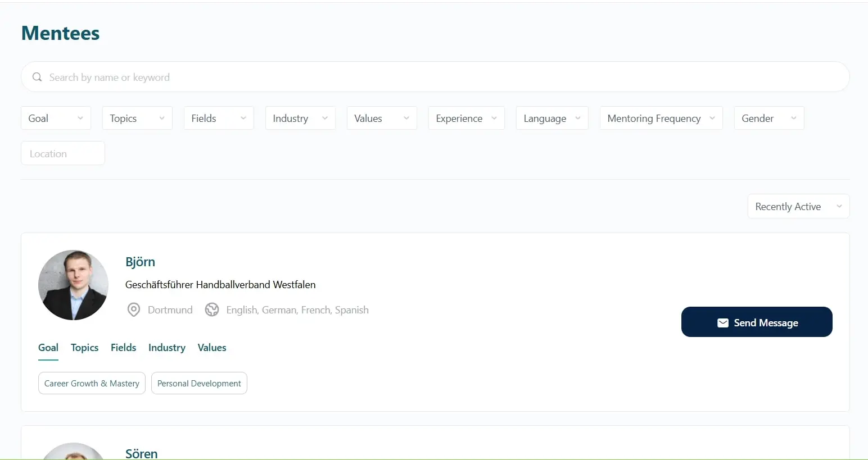The image size is (868, 460).
Task: Choose the Language filter dropdown
Action: (552, 118)
